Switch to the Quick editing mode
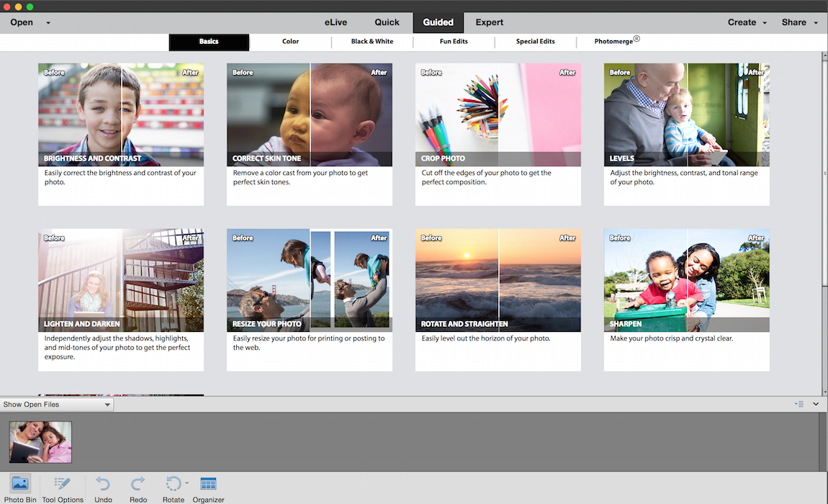 pos(387,22)
